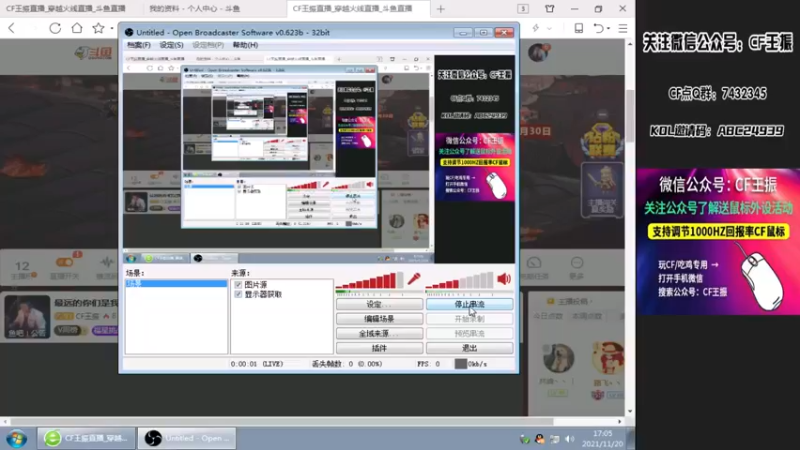
Task: Mute desktop audio via the speaker icon
Action: point(504,279)
